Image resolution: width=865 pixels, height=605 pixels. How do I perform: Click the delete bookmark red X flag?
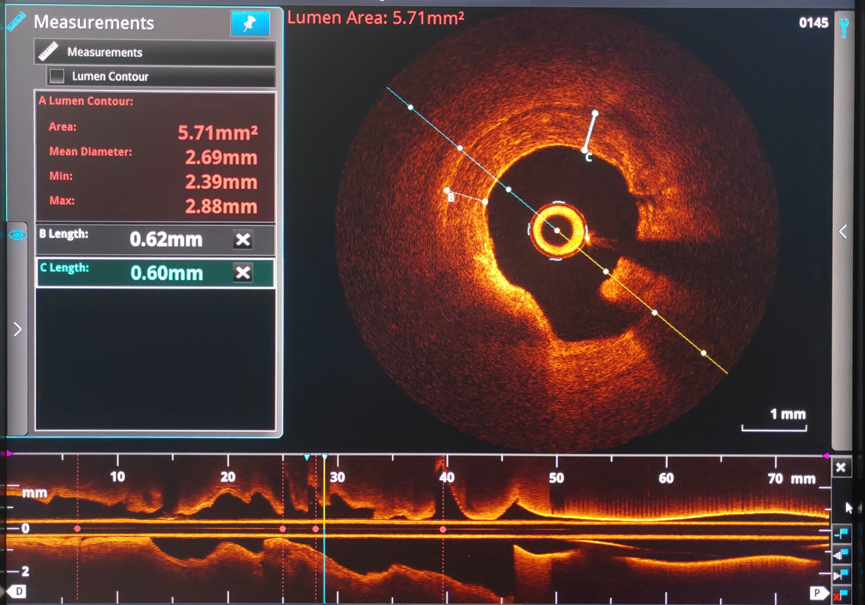pos(841,594)
